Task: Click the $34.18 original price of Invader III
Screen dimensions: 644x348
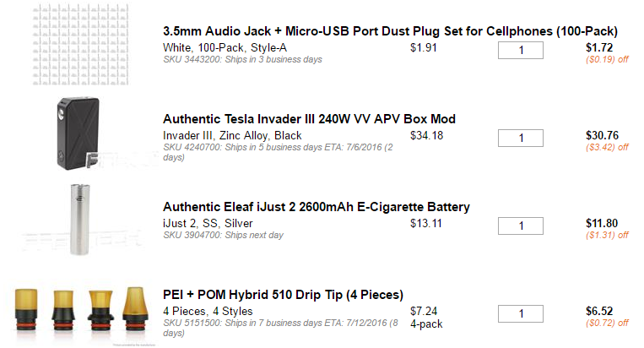Action: click(x=426, y=135)
